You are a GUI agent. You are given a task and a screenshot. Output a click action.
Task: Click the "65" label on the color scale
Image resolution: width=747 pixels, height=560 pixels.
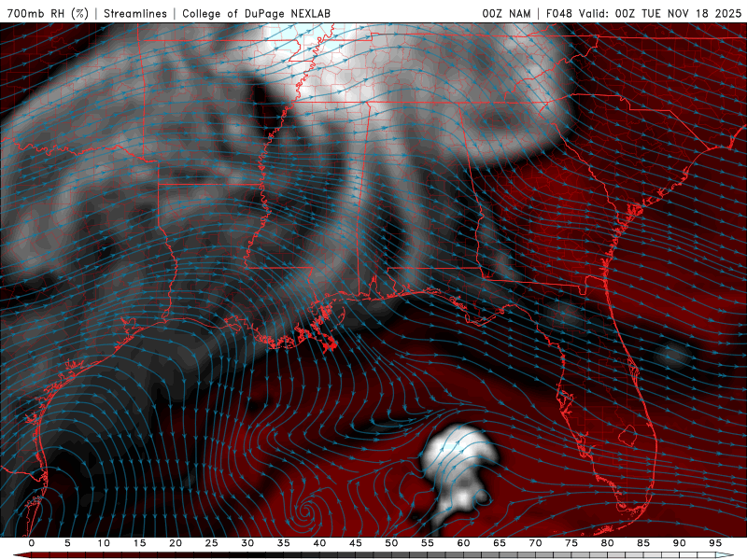[500, 543]
